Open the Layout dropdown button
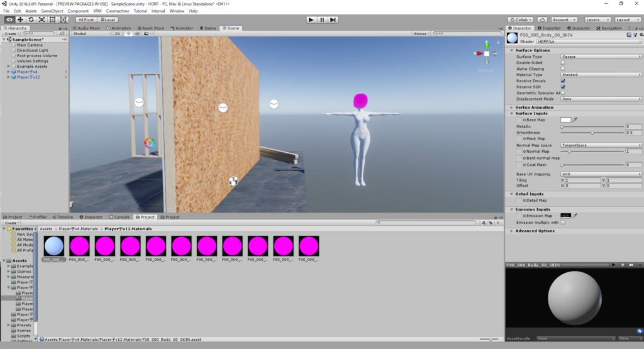The height and width of the screenshot is (349, 644). click(x=628, y=19)
